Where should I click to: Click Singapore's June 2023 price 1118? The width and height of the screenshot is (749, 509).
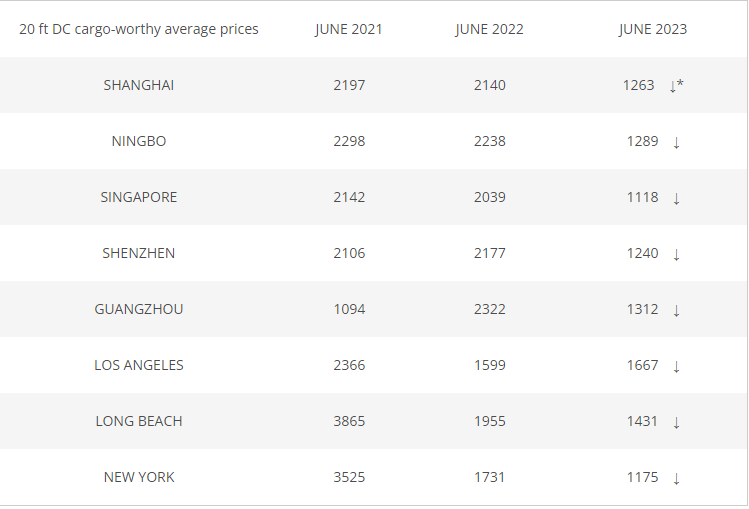point(642,197)
